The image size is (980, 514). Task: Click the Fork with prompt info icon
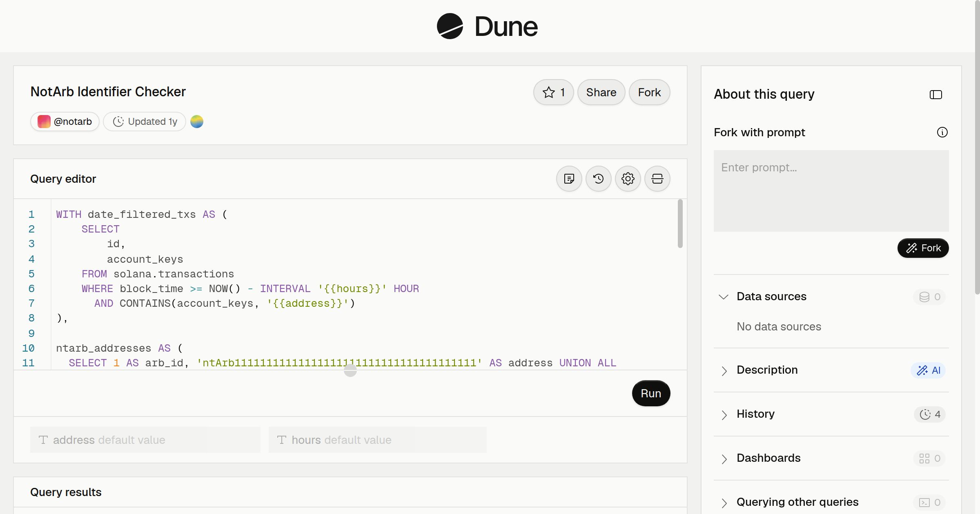(x=942, y=132)
